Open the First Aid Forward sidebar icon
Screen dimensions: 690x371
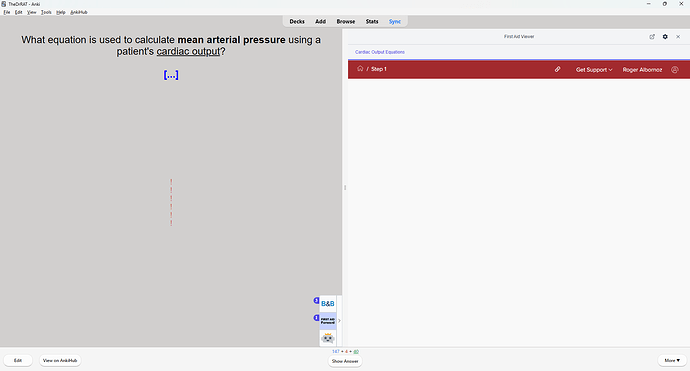[x=327, y=321]
